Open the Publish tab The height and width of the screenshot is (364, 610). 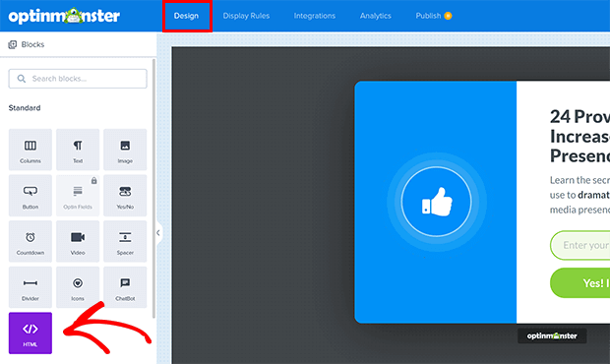(x=428, y=16)
